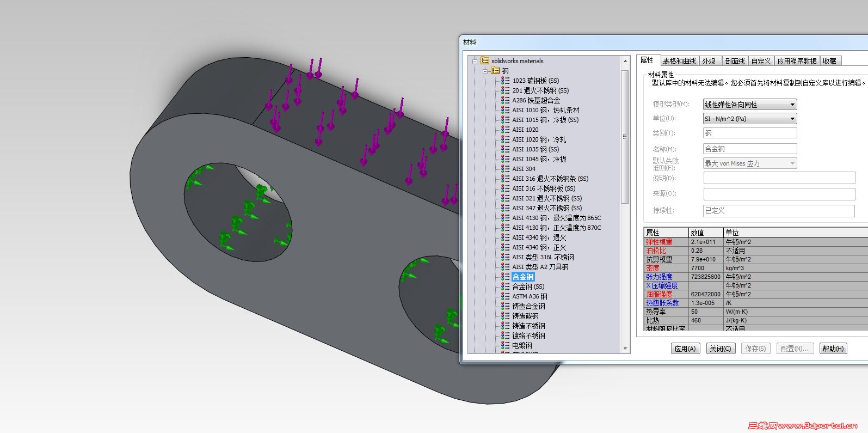The image size is (868, 433).
Task: Open the 应用程序数据 tab
Action: pyautogui.click(x=797, y=61)
